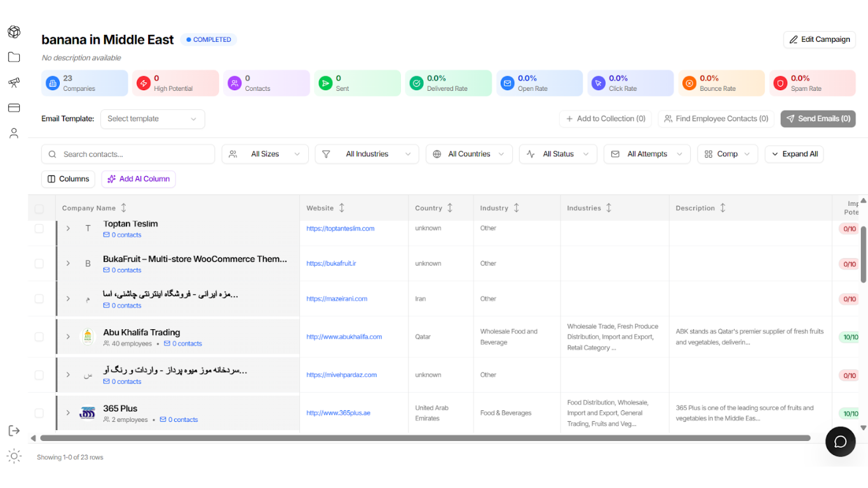Click the user profile sidebar icon
The image size is (868, 488).
(x=14, y=133)
